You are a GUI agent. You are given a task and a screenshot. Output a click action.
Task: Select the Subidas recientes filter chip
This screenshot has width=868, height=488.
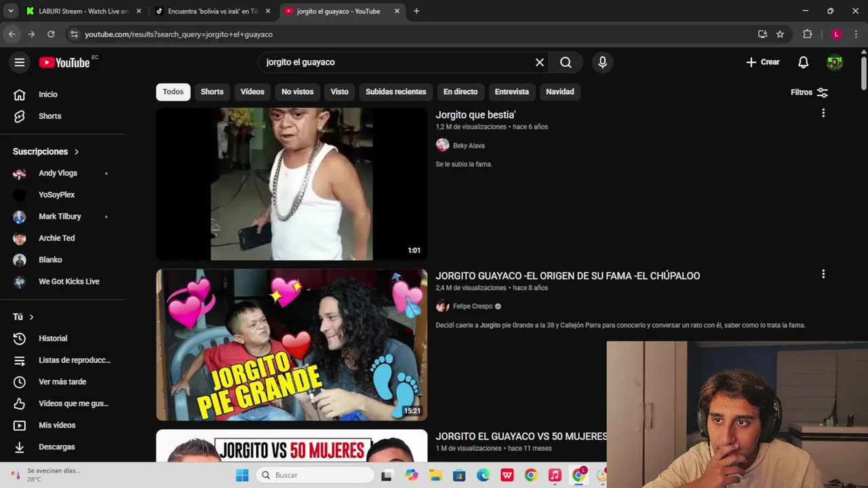[x=396, y=92]
